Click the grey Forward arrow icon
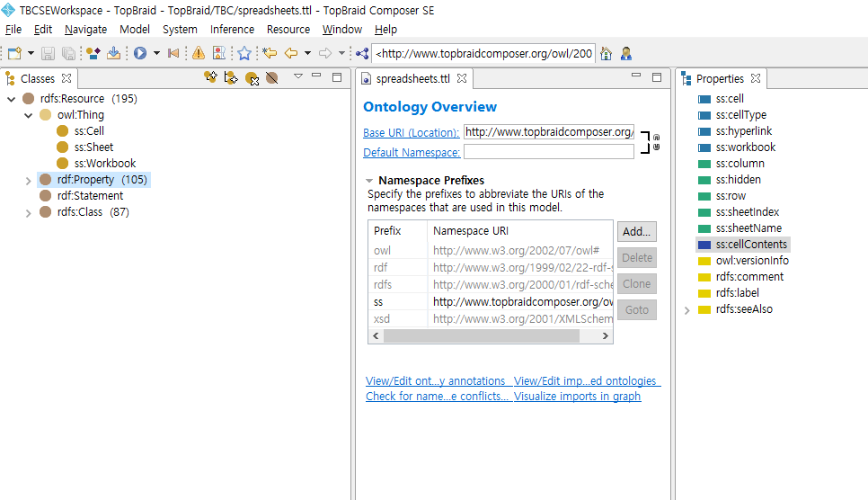The width and height of the screenshot is (868, 500). 325,53
